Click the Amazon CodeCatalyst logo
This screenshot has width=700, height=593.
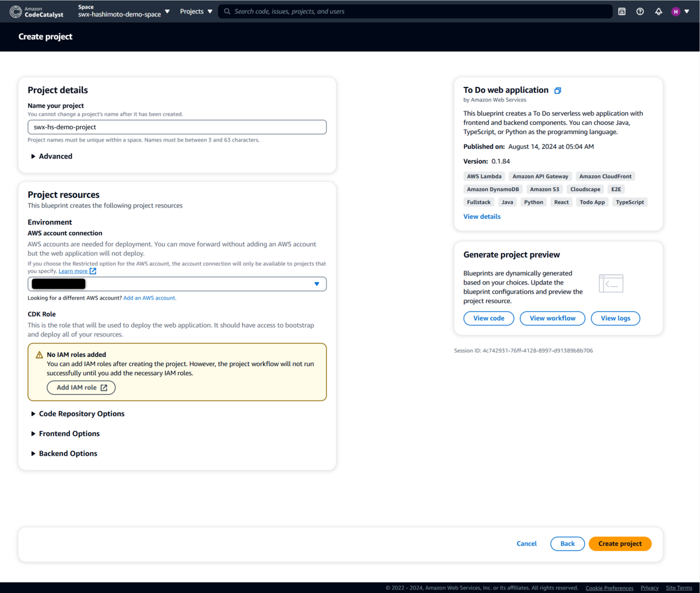tap(37, 12)
